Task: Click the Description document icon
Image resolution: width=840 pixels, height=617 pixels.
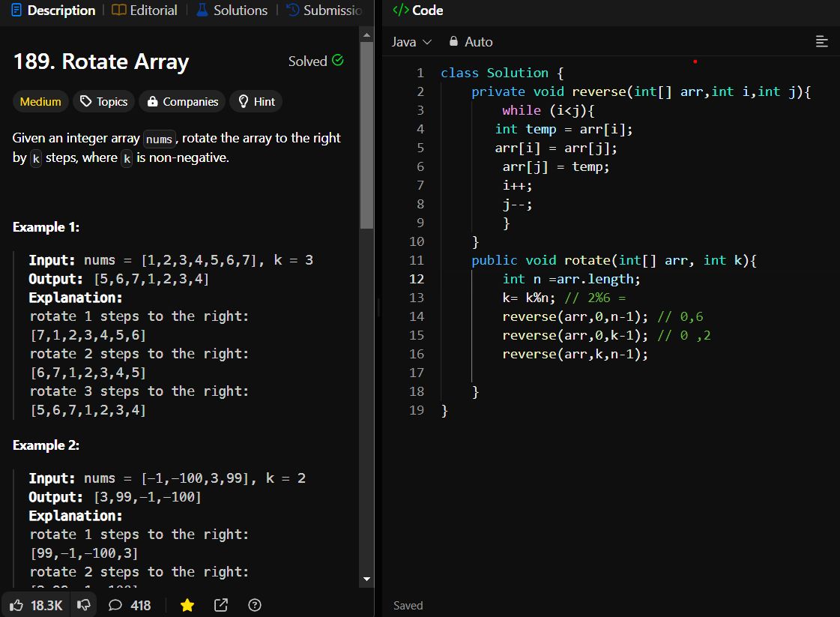Action: pyautogui.click(x=16, y=10)
